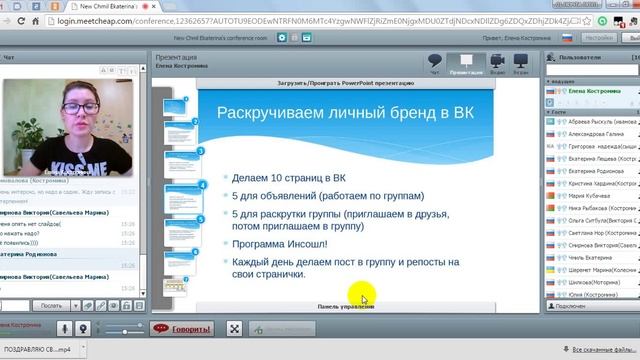Open the Экран screen sharing tab

coord(520,64)
